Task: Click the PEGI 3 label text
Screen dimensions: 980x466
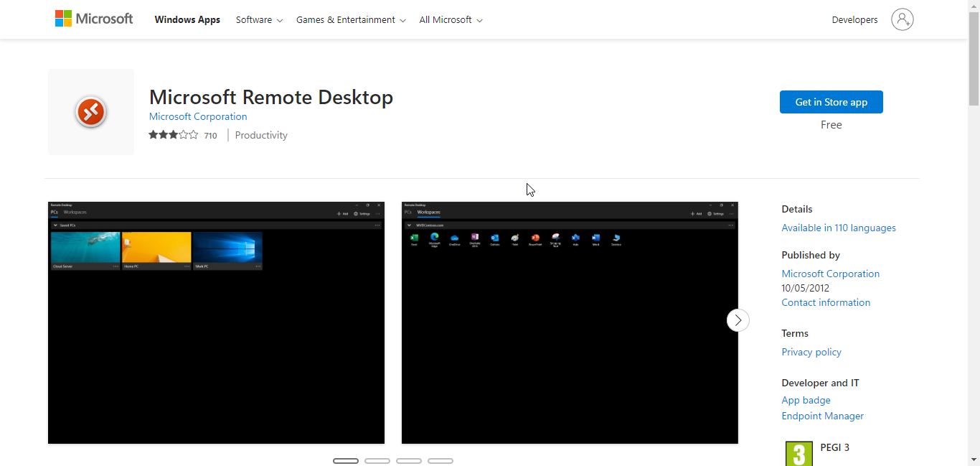Action: (835, 447)
